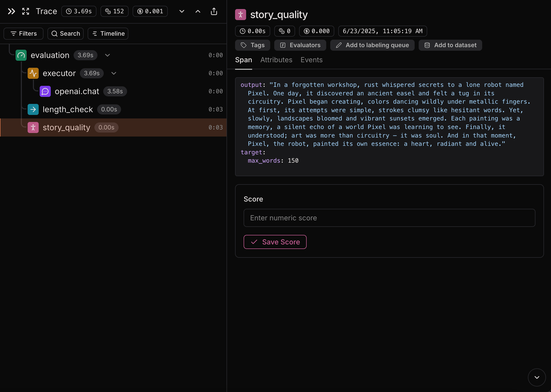
Task: Click the max_words value 150
Action: click(293, 161)
